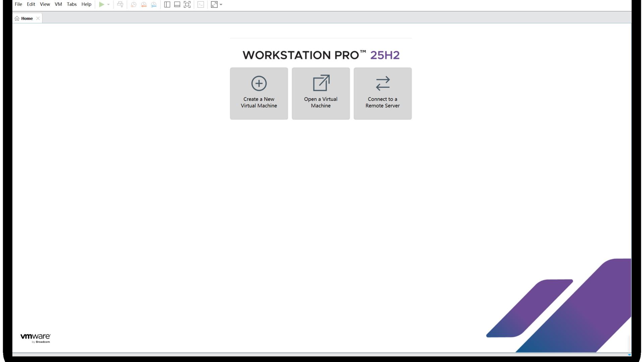Open the Tabs menu
Viewport: 644px width, 362px height.
(71, 4)
